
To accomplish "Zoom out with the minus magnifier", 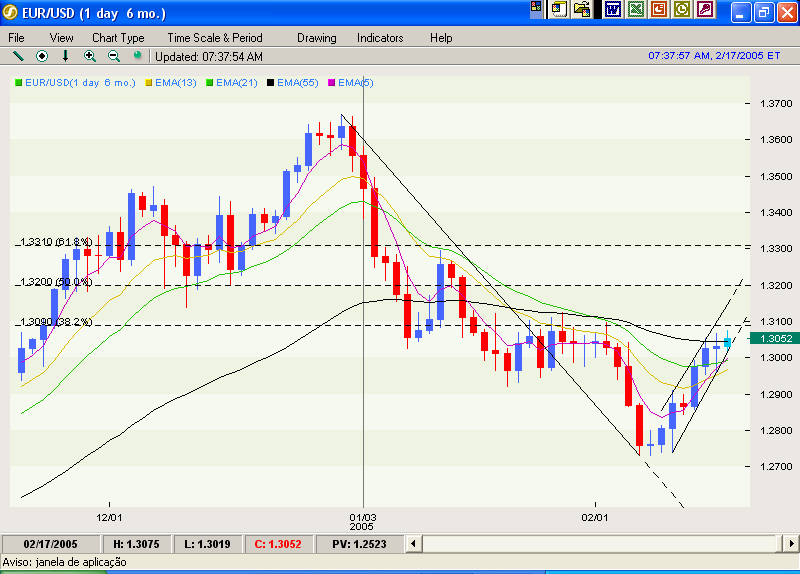I will 114,56.
